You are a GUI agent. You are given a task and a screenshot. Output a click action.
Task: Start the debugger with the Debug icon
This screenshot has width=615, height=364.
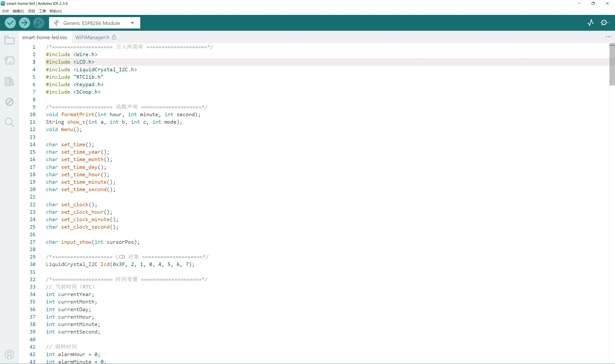click(x=38, y=23)
